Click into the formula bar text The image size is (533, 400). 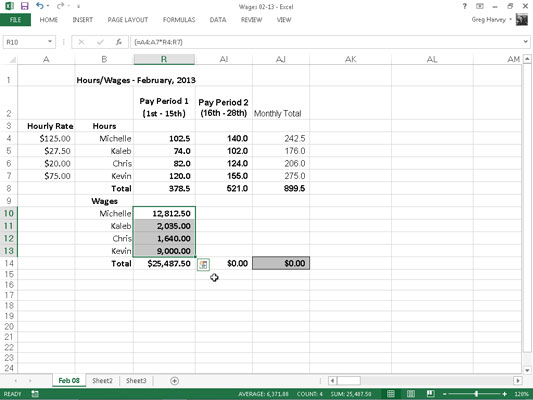(x=326, y=42)
